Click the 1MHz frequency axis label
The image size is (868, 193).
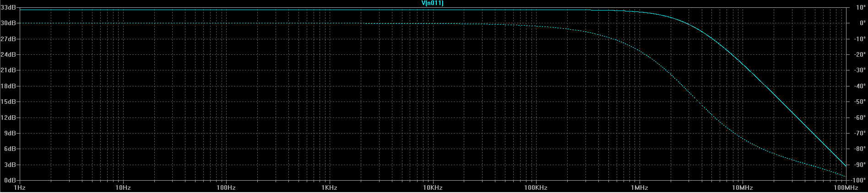coord(639,188)
